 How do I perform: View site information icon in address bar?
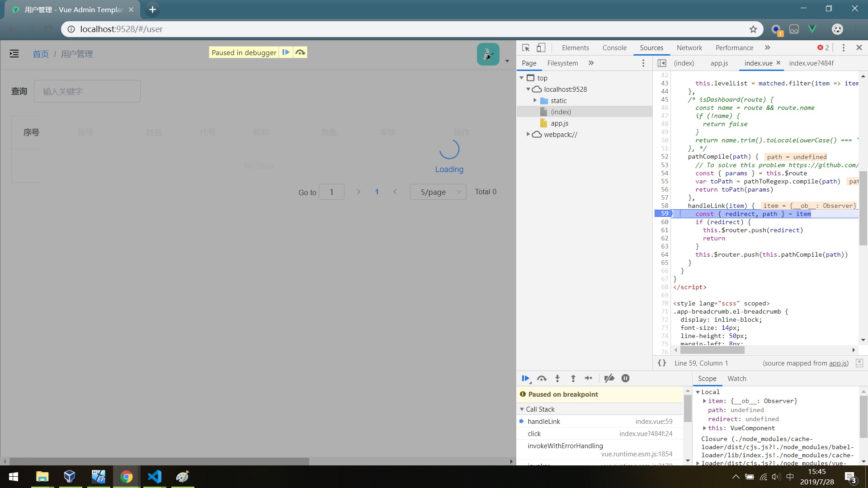[x=71, y=29]
